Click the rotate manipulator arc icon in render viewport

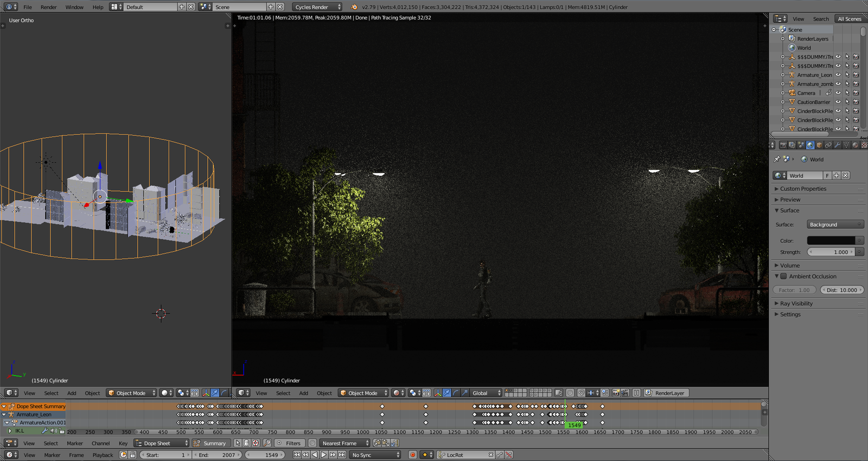[455, 393]
